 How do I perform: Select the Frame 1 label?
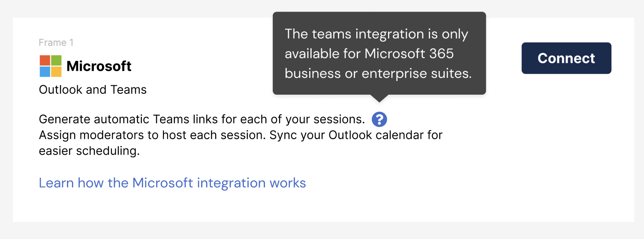[56, 42]
